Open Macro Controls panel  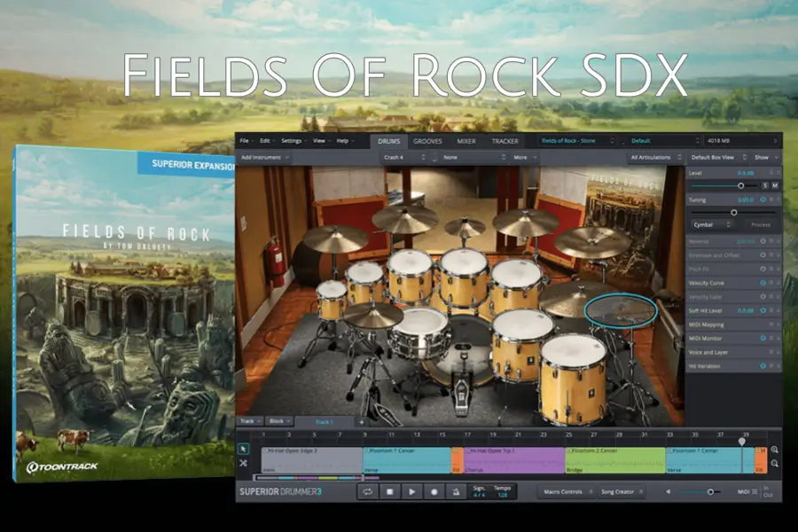[x=567, y=492]
